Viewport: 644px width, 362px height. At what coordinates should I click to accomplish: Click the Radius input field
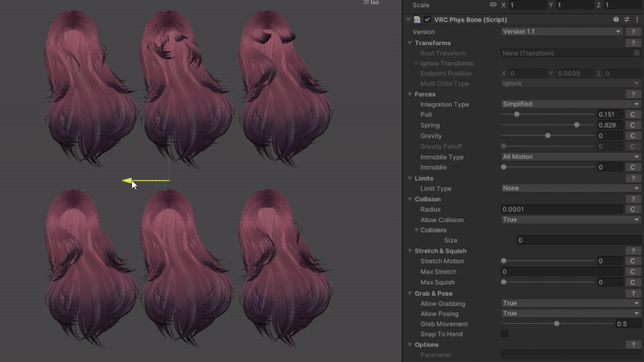(561, 209)
